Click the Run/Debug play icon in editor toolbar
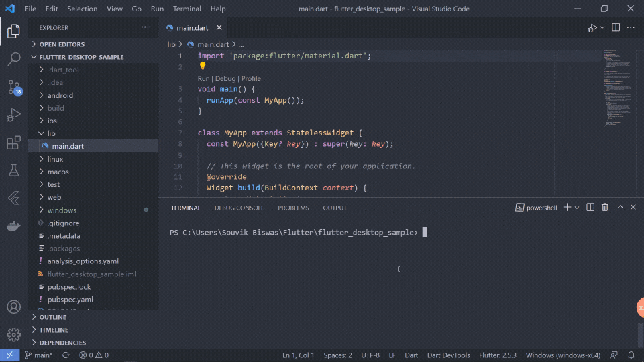This screenshot has width=644, height=362. pos(592,28)
